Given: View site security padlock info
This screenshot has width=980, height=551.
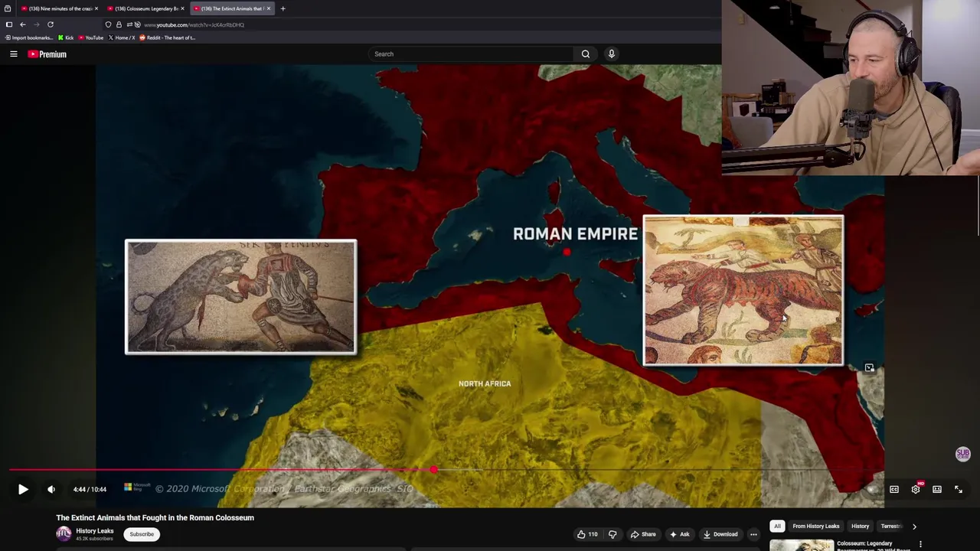Looking at the screenshot, I should click(119, 24).
